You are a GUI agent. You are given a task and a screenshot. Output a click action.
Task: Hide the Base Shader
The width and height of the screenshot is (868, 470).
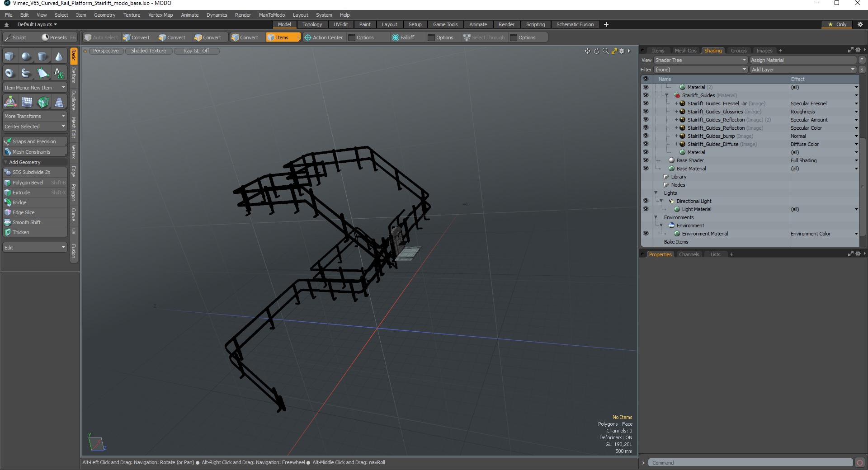646,160
